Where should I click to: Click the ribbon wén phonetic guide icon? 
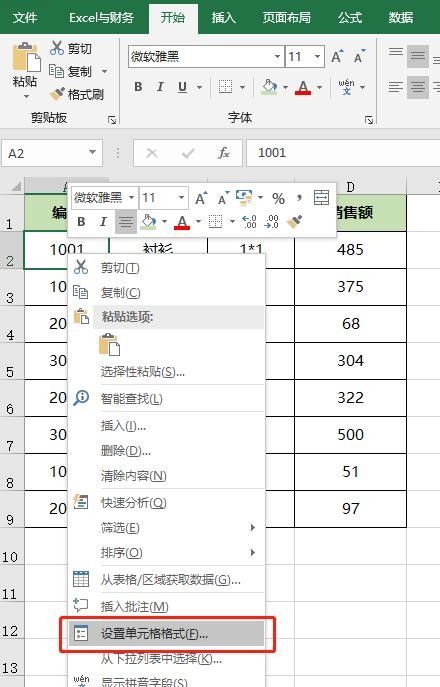tap(346, 87)
